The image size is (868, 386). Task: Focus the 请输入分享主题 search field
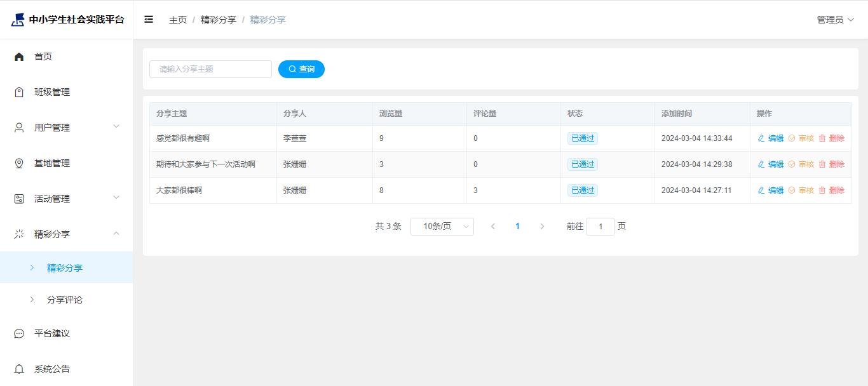(210, 69)
